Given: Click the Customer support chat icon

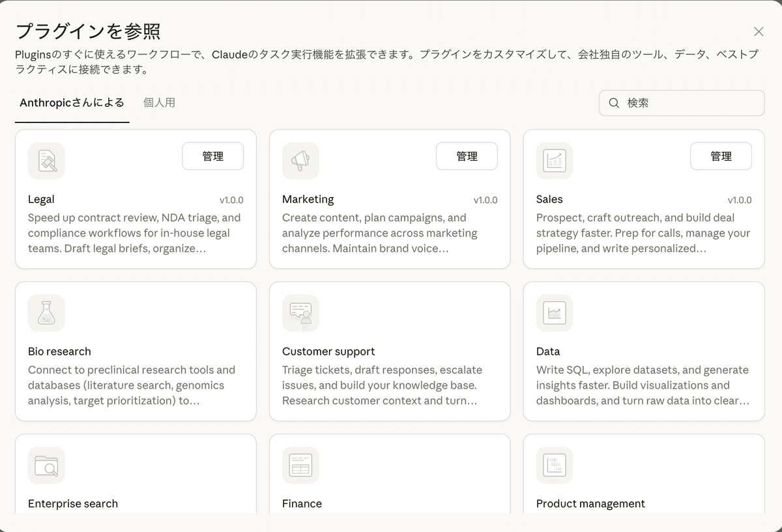Looking at the screenshot, I should click(x=300, y=313).
